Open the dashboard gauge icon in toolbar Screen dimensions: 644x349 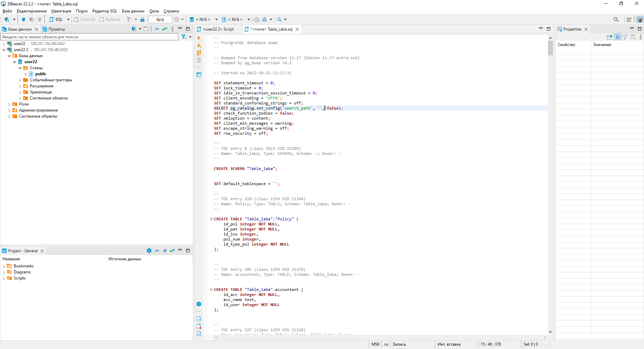pos(257,19)
